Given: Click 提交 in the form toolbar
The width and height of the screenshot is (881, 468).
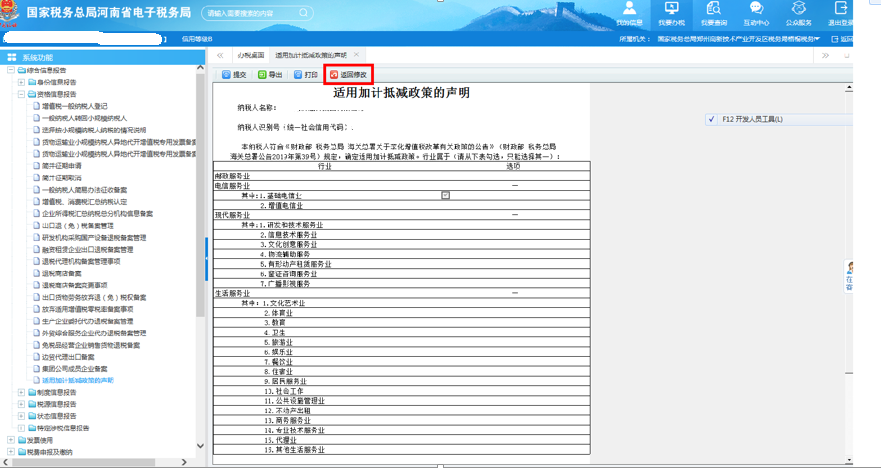Looking at the screenshot, I should 234,75.
